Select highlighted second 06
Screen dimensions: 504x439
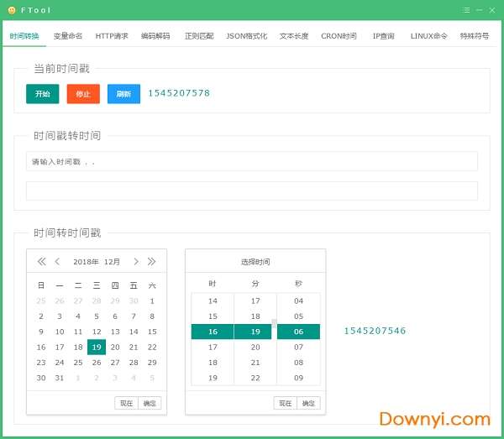[x=298, y=332]
